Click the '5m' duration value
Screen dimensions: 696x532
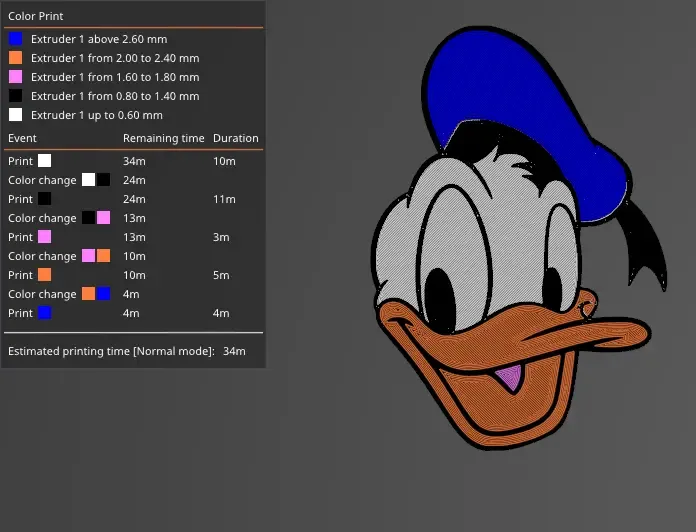tap(221, 275)
